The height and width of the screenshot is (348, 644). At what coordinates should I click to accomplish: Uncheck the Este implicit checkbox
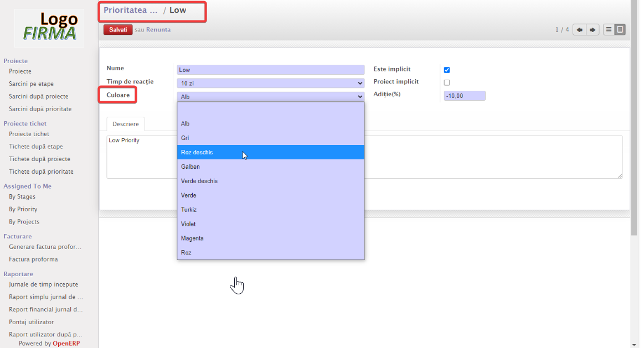click(x=447, y=70)
